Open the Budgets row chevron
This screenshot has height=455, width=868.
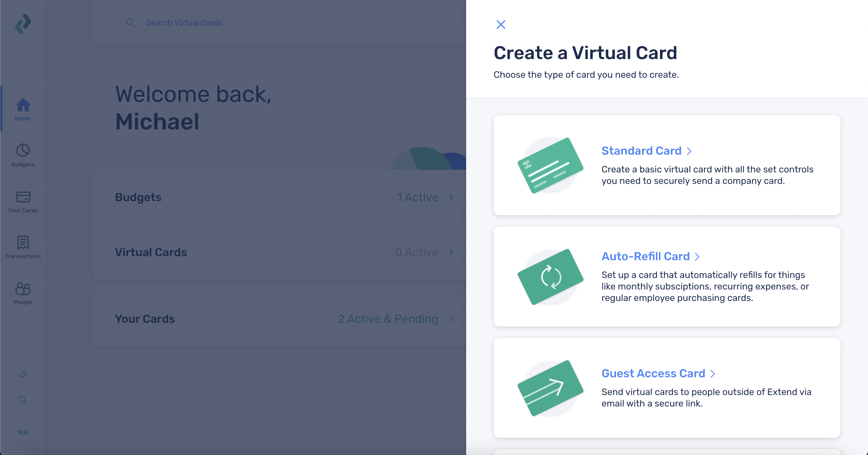(451, 197)
